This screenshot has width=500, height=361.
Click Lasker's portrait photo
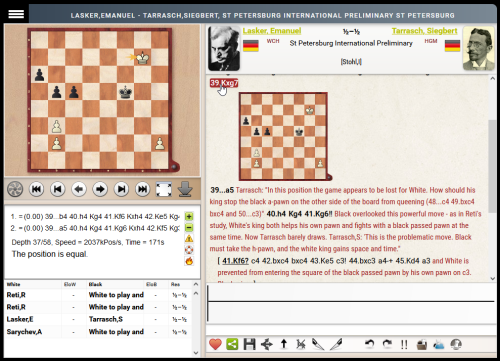224,48
